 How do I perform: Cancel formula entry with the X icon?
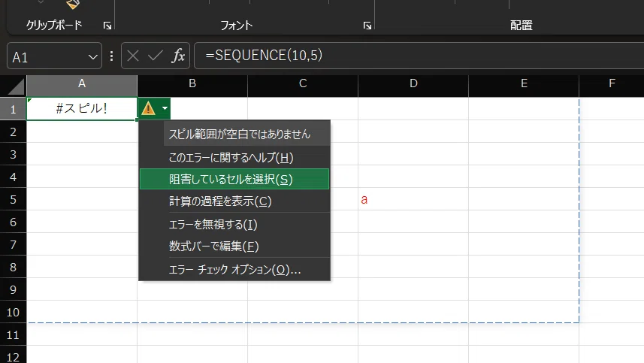(133, 56)
